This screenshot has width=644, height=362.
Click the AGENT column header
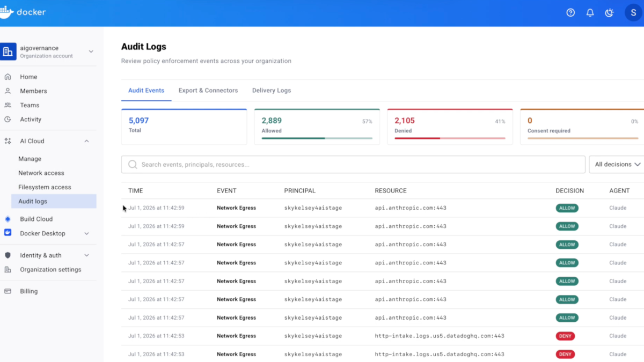619,190
